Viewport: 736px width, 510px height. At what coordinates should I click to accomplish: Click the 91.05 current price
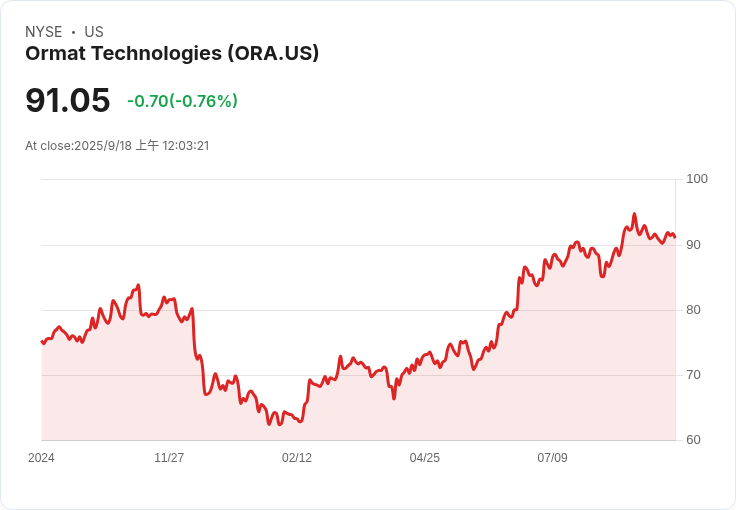click(x=68, y=100)
